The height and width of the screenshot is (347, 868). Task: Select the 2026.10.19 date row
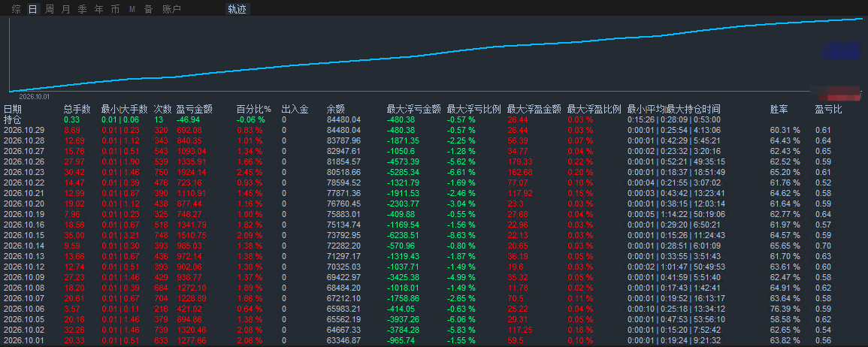434,214
